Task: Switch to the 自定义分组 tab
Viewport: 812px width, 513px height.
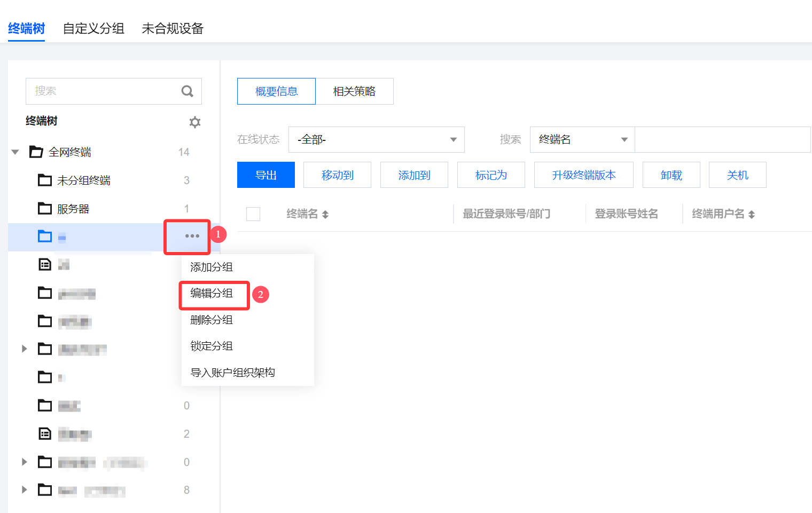Action: (x=93, y=28)
